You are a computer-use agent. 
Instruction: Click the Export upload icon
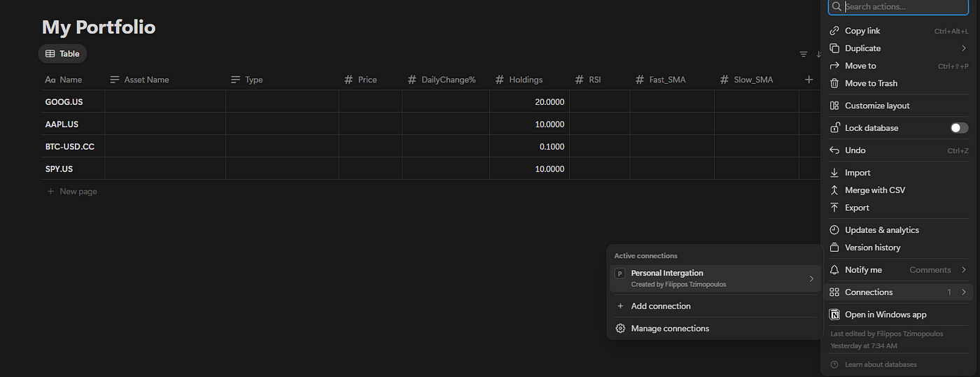pyautogui.click(x=834, y=208)
